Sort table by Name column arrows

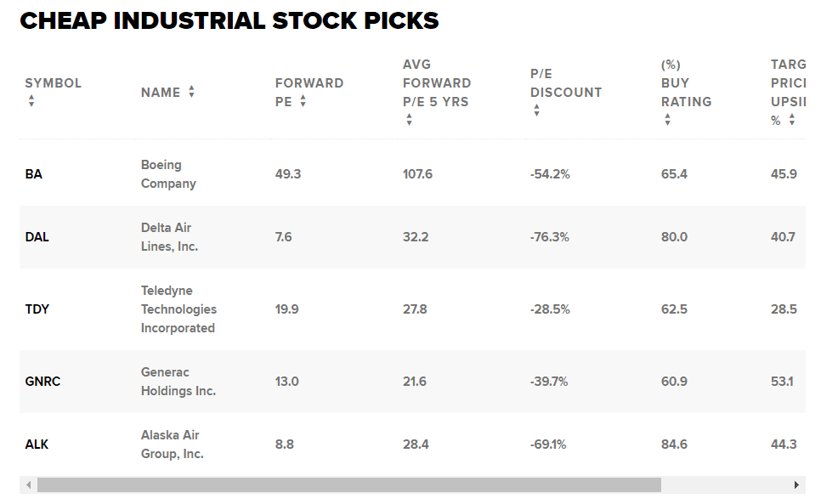[191, 92]
